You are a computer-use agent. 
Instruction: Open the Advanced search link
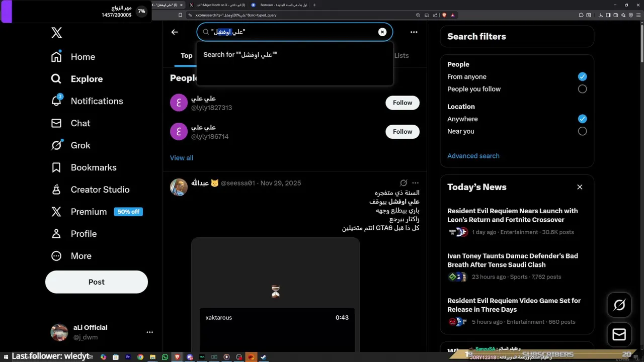pos(473,156)
